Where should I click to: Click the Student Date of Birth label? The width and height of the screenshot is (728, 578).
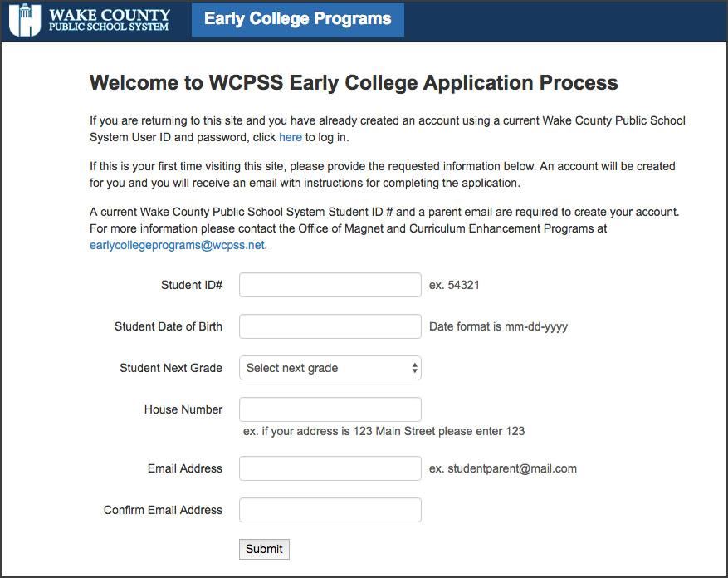click(x=169, y=326)
